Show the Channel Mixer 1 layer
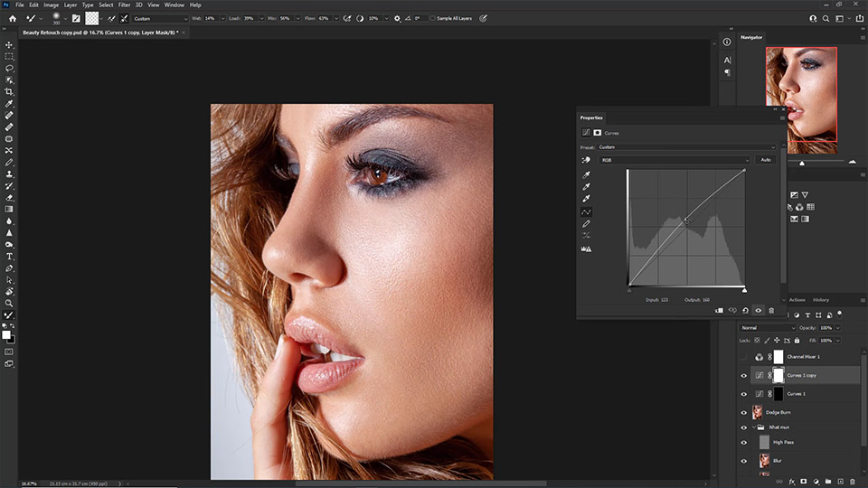The height and width of the screenshot is (488, 868). (744, 357)
